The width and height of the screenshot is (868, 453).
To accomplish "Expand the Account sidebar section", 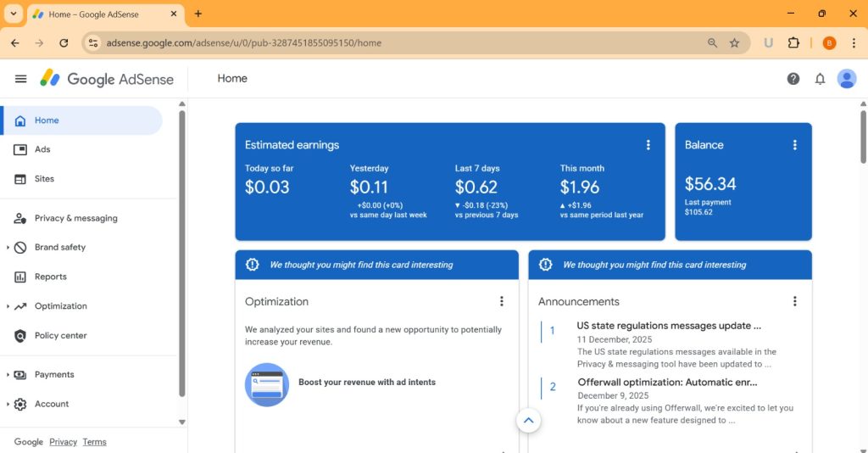I will pos(8,405).
